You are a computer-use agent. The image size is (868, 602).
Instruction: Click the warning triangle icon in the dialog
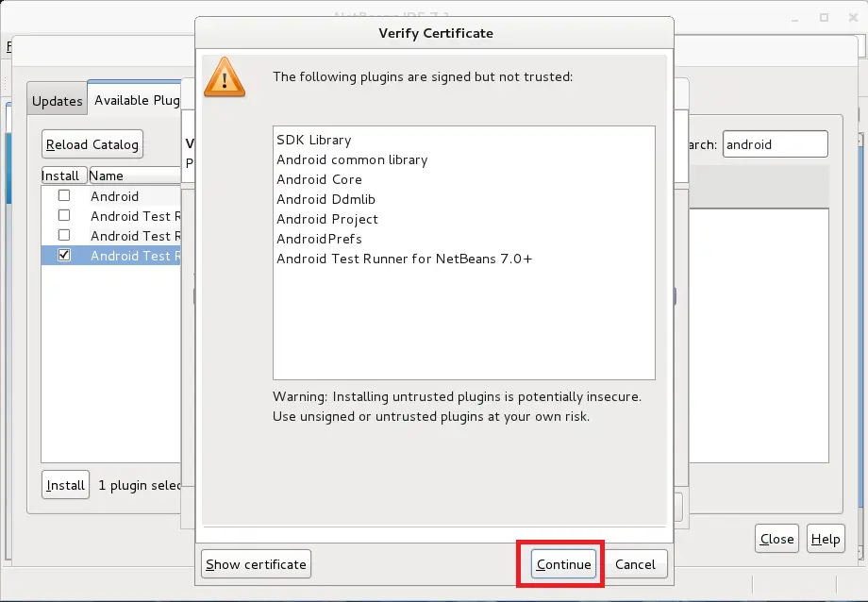225,77
